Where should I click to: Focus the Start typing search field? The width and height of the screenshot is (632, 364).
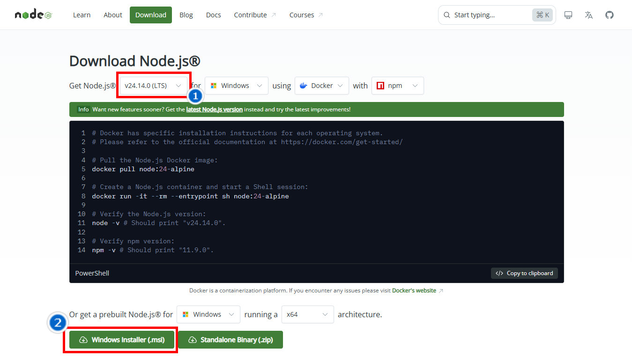tap(497, 15)
